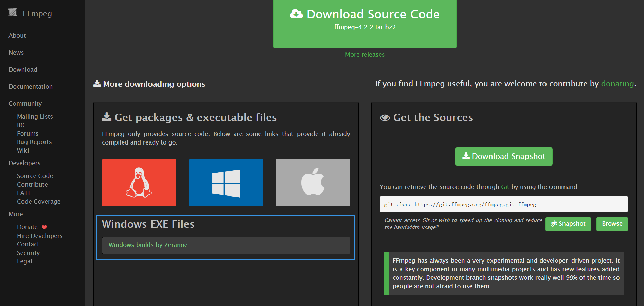Click the donating link

pos(617,84)
